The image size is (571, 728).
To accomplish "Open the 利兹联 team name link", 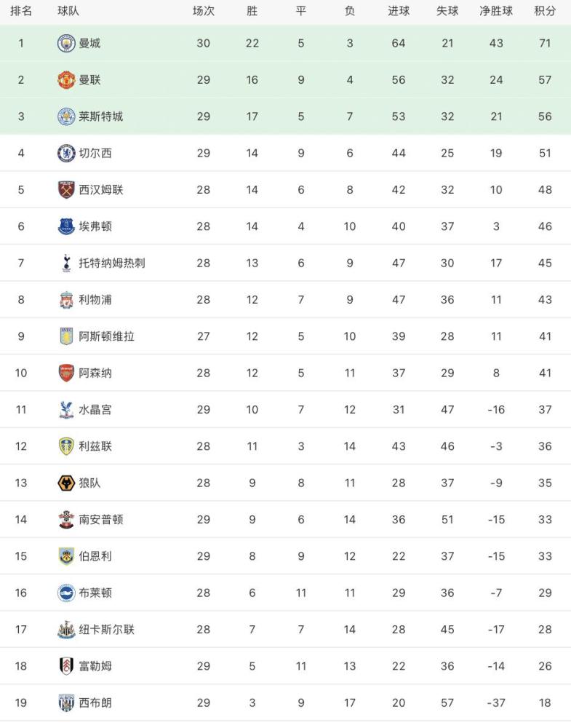I will coord(95,447).
